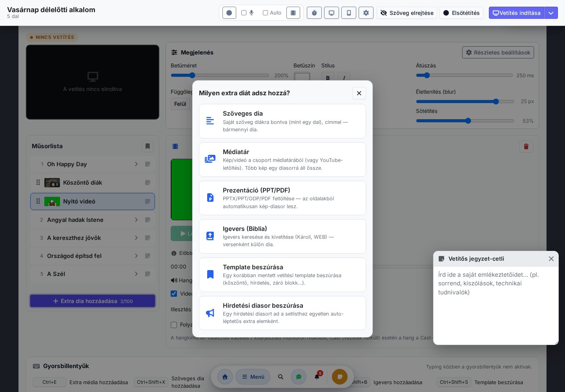Open the green chat bubble icon
This screenshot has width=565, height=392.
tap(299, 377)
